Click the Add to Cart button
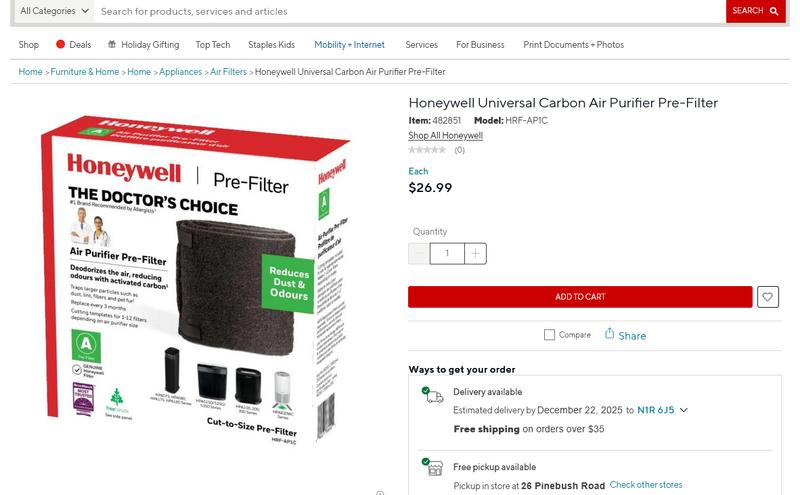Viewport: 800px width, 495px height. click(580, 297)
